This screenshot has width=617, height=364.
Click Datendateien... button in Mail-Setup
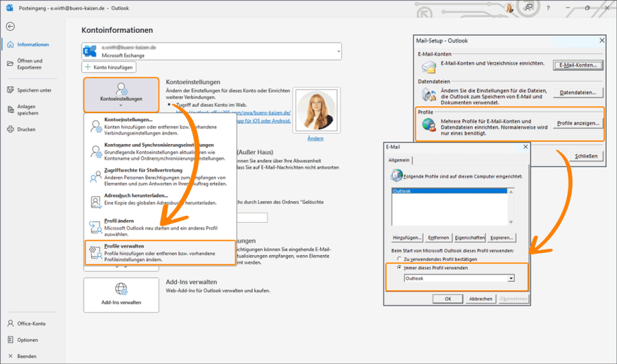[578, 93]
